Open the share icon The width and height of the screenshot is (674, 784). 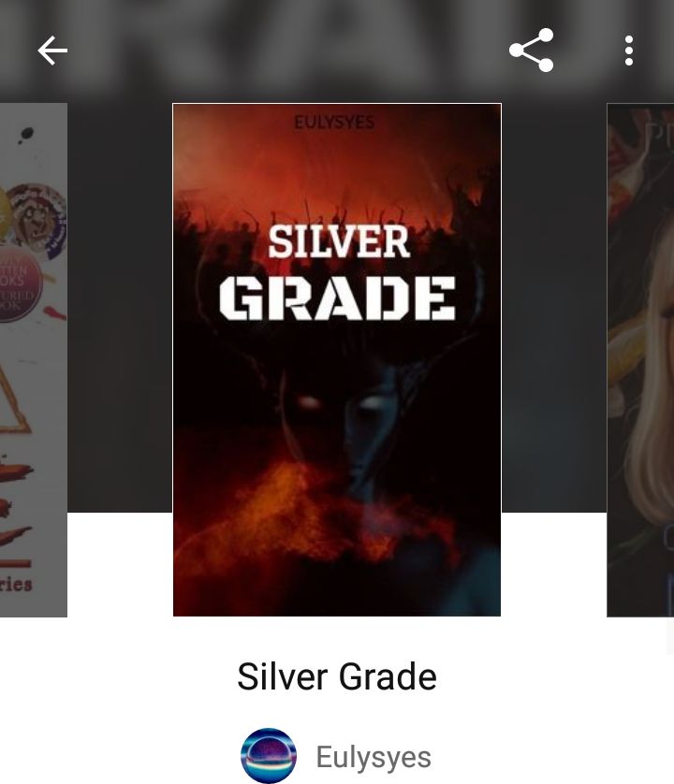pos(532,51)
